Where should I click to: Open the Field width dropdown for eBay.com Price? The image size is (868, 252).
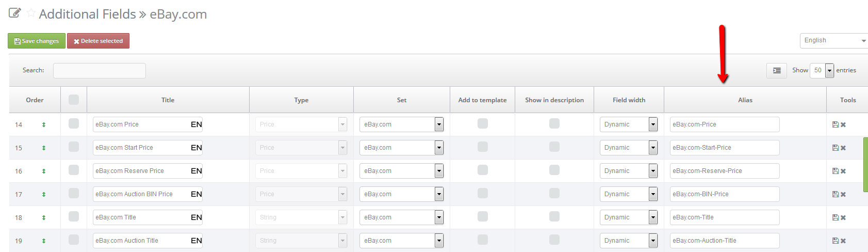(x=629, y=124)
